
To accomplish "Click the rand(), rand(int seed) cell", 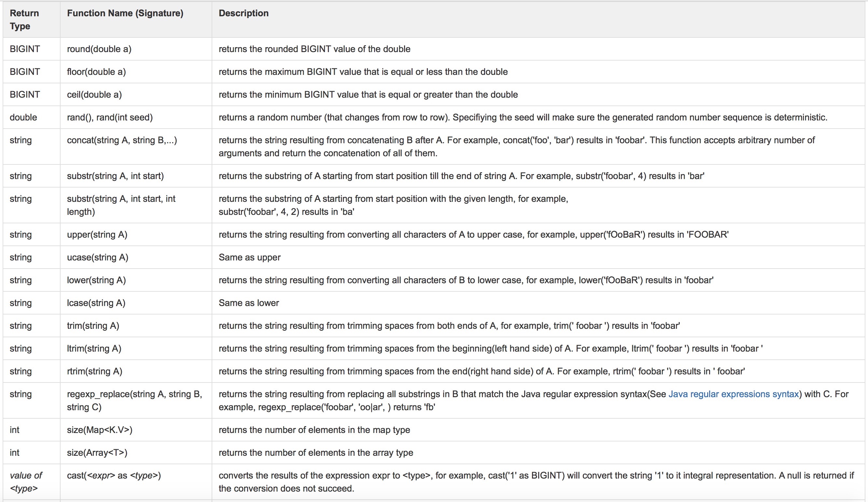I will 110,117.
